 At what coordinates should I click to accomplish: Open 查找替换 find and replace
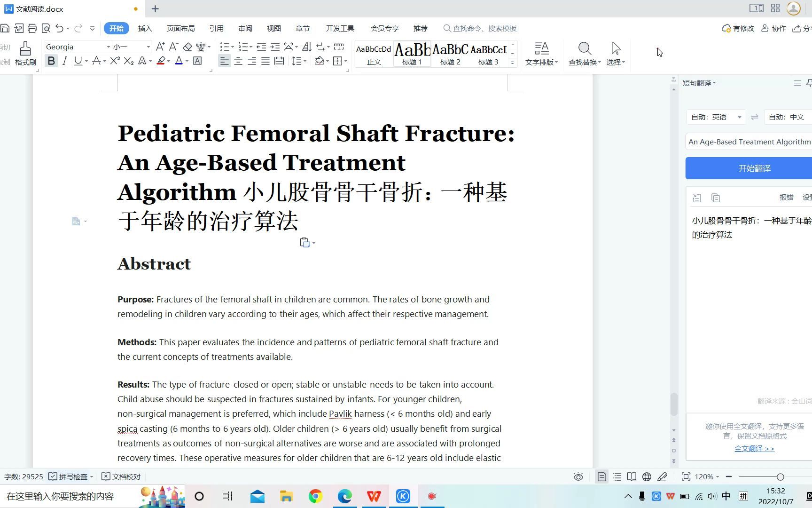coord(585,54)
